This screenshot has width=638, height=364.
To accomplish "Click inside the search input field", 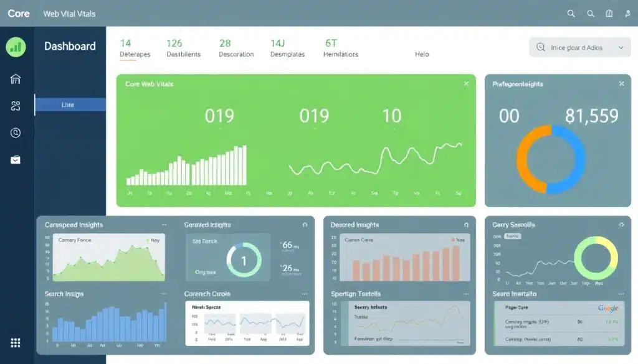I will pyautogui.click(x=579, y=47).
